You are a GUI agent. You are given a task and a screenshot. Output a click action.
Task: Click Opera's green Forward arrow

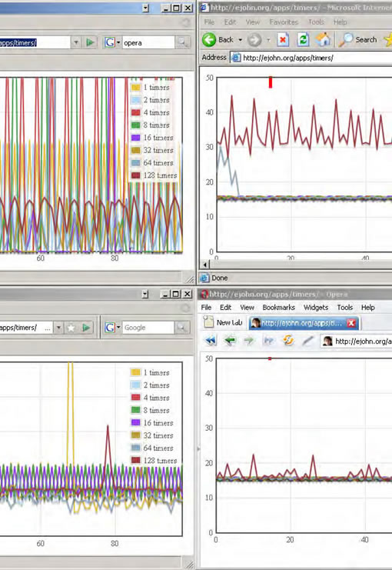coord(249,341)
